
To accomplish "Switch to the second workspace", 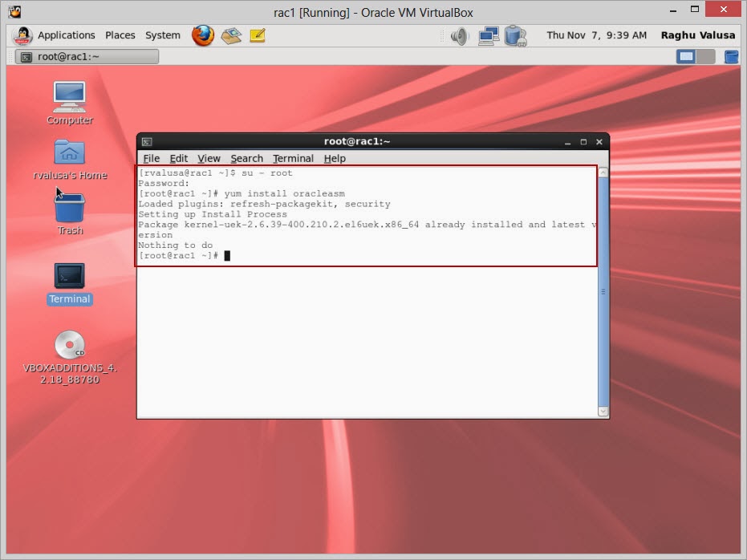I will coord(705,57).
